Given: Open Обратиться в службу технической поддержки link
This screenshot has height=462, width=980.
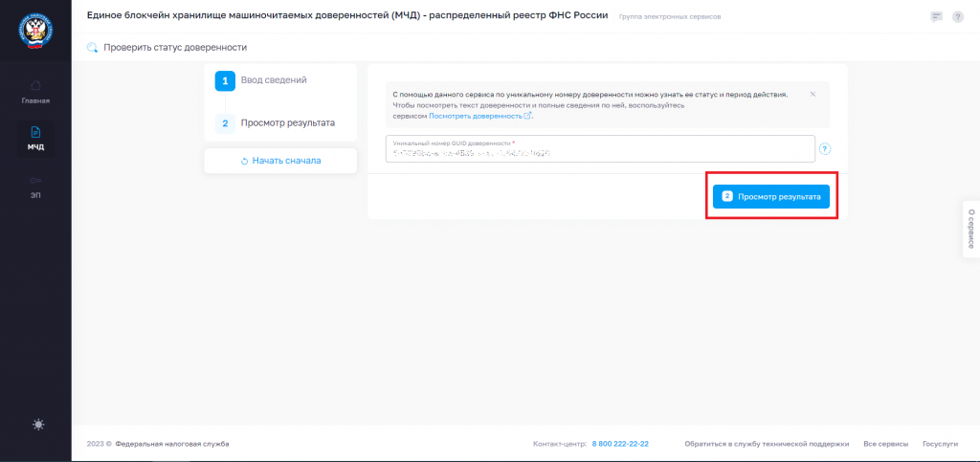Looking at the screenshot, I should tap(767, 444).
